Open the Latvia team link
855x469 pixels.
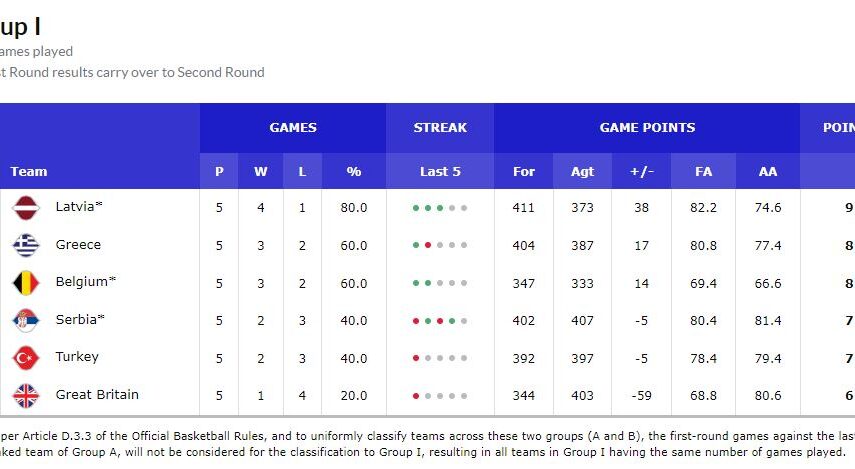click(76, 207)
